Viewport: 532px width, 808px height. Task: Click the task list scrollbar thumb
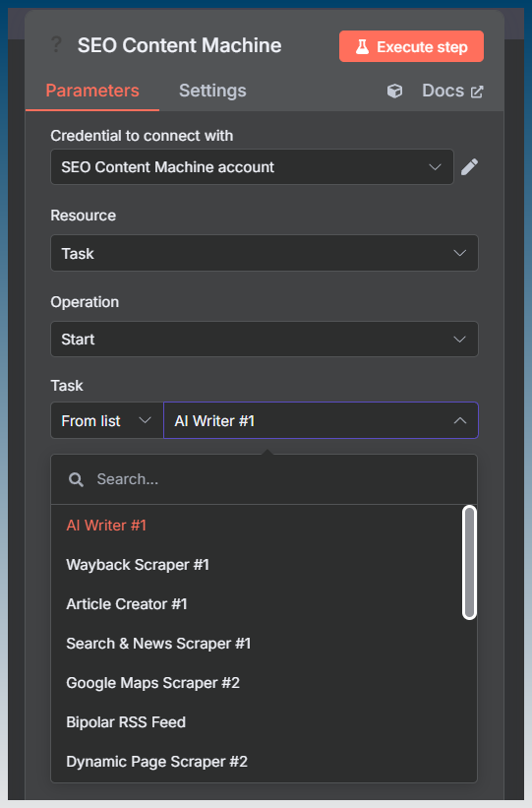point(469,562)
